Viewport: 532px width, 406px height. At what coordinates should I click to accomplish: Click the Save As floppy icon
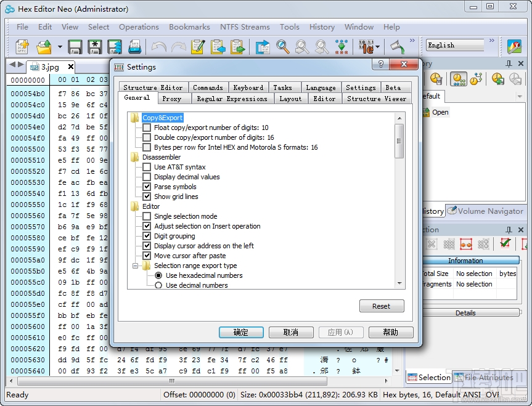[x=95, y=46]
